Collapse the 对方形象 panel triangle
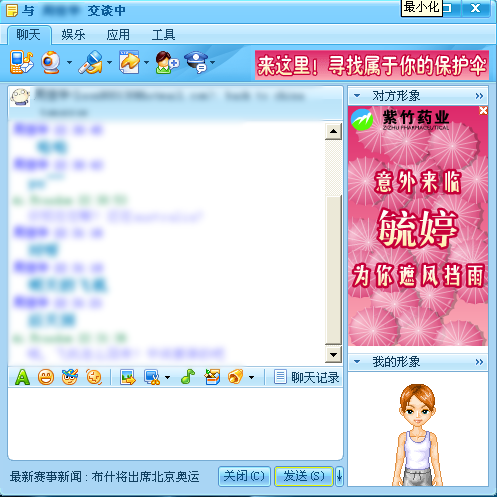The height and width of the screenshot is (497, 497). (x=357, y=96)
